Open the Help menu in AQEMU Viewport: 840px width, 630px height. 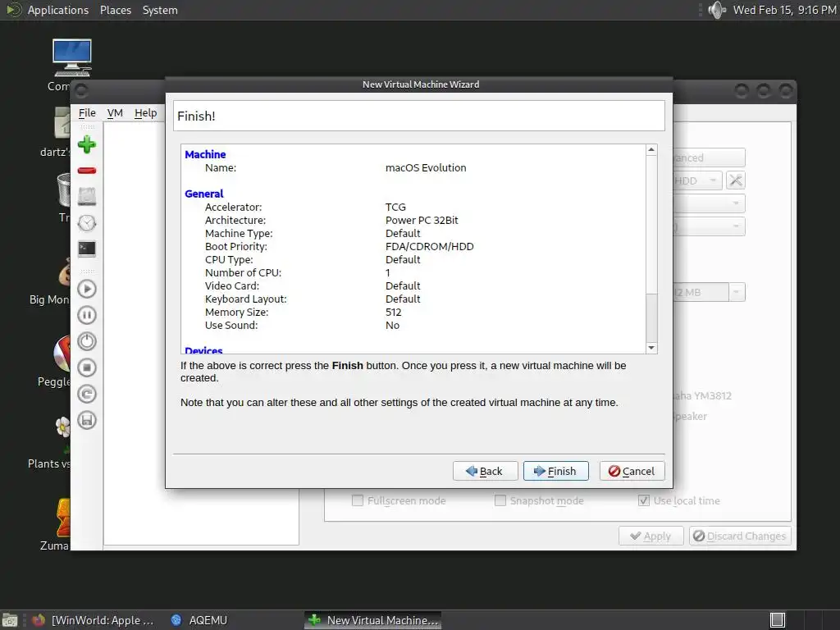pyautogui.click(x=146, y=113)
